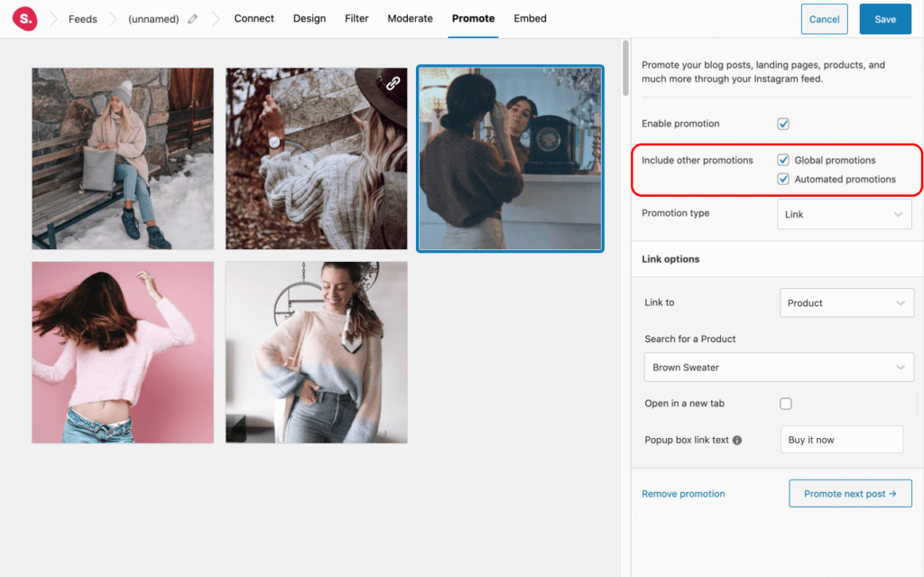This screenshot has width=924, height=577.
Task: Select knit sweater and hat photo
Action: tap(317, 158)
